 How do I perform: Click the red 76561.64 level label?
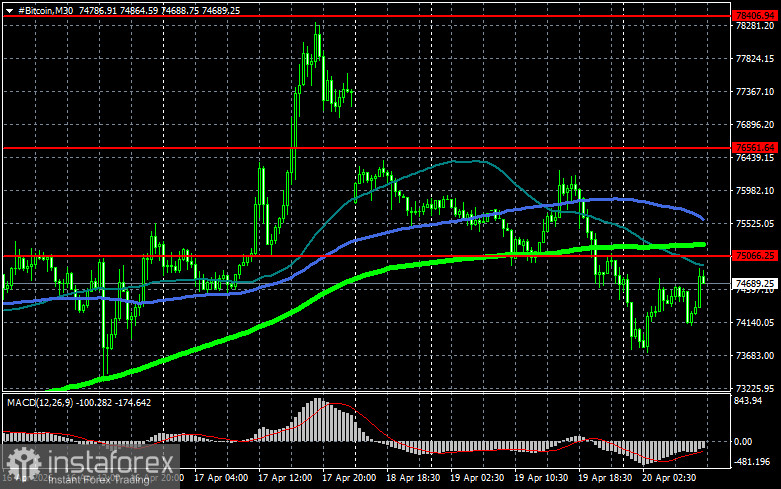(755, 148)
